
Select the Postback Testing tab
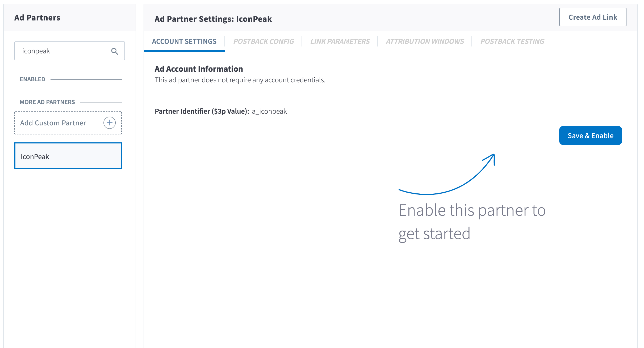pos(512,41)
